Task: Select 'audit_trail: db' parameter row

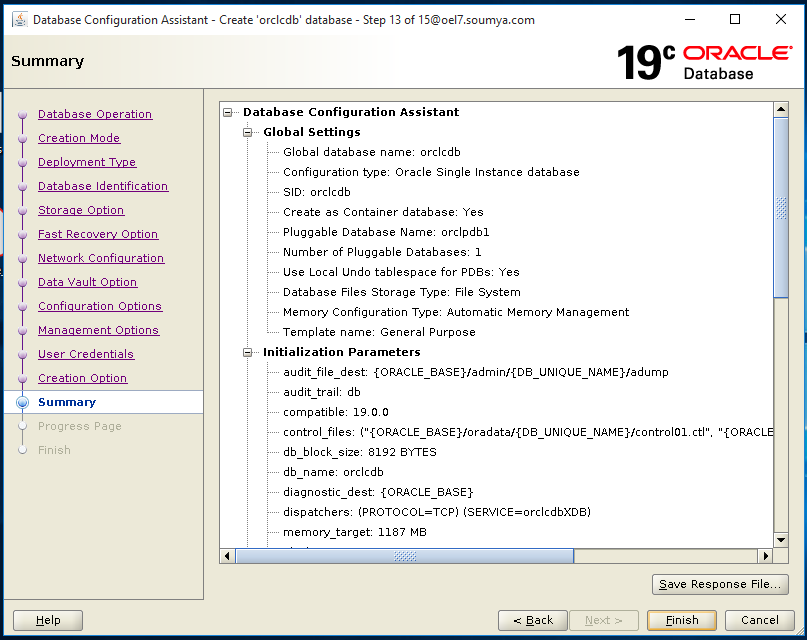Action: 322,393
